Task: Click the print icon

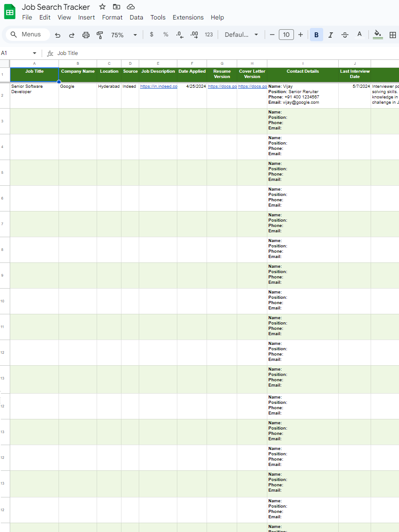Action: click(x=86, y=35)
